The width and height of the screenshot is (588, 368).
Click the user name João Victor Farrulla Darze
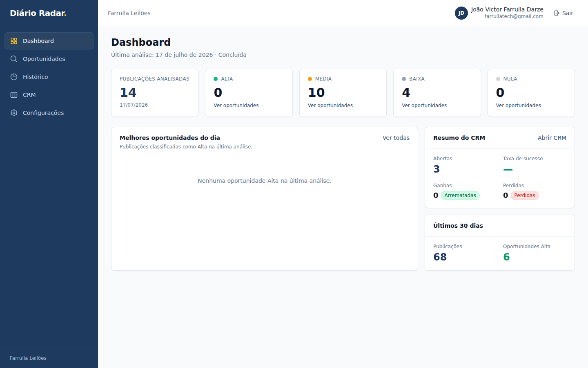pyautogui.click(x=507, y=9)
